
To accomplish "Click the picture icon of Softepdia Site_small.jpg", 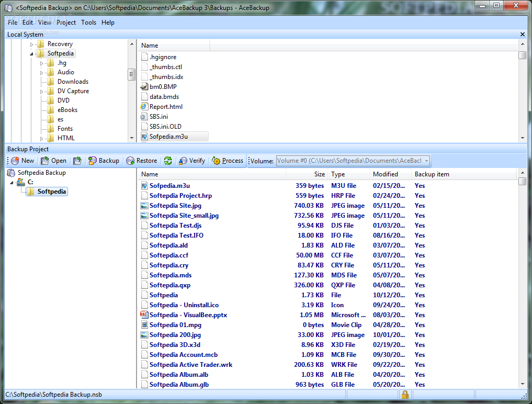I will (144, 216).
